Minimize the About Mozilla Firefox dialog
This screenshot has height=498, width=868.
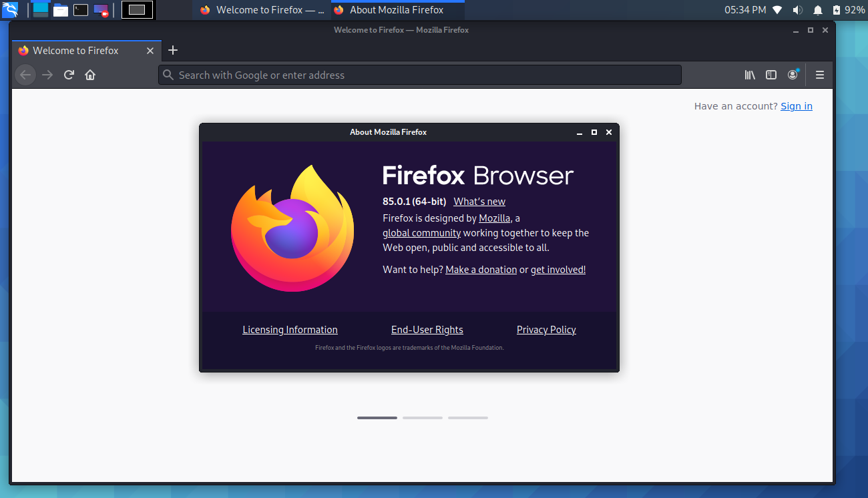coord(580,132)
